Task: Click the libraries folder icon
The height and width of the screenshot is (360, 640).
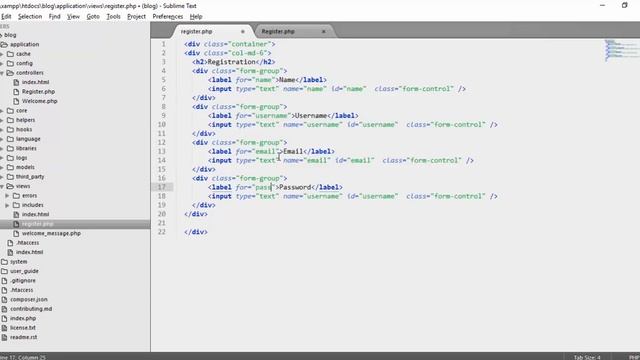Action: point(11,148)
